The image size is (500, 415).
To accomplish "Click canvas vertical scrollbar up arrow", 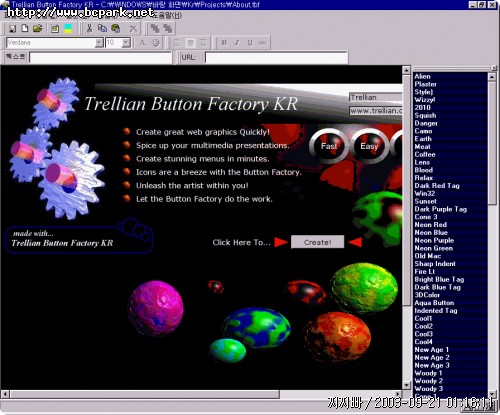I will [x=406, y=70].
